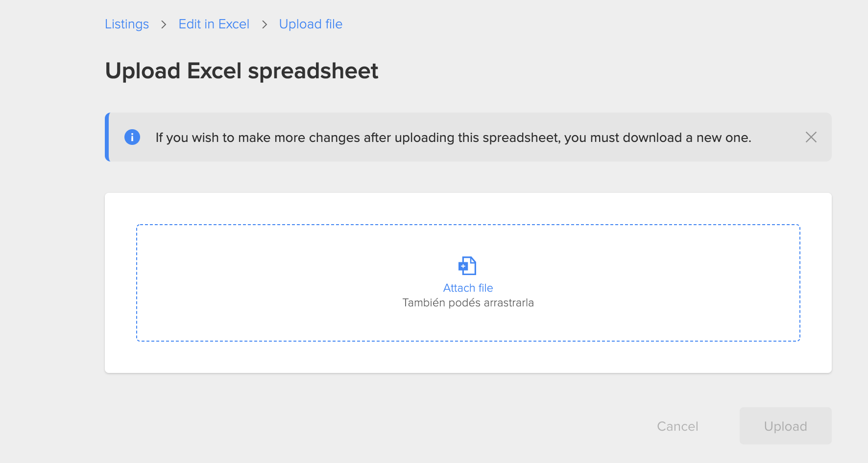The width and height of the screenshot is (868, 463).
Task: Click chevron after Edit in Excel breadcrumb
Action: pos(265,24)
